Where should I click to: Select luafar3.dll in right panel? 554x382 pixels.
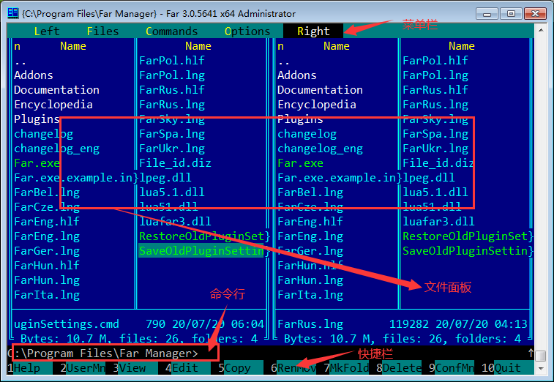click(x=438, y=222)
